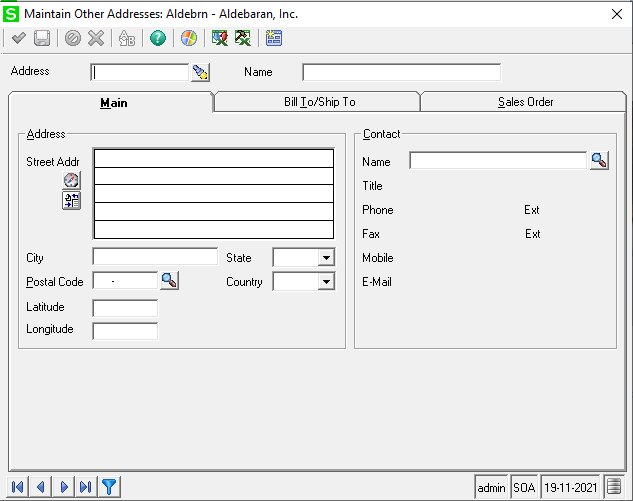Go to previous record arrow
The height and width of the screenshot is (501, 633).
[40, 487]
